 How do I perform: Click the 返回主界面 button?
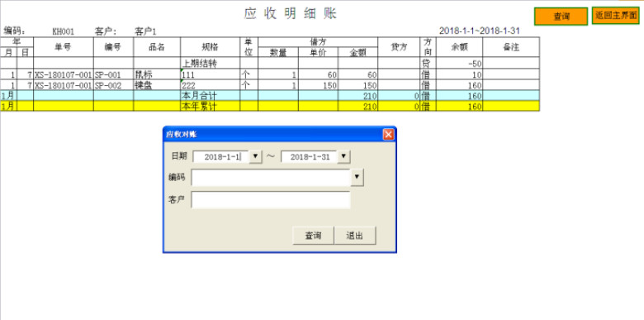click(615, 16)
